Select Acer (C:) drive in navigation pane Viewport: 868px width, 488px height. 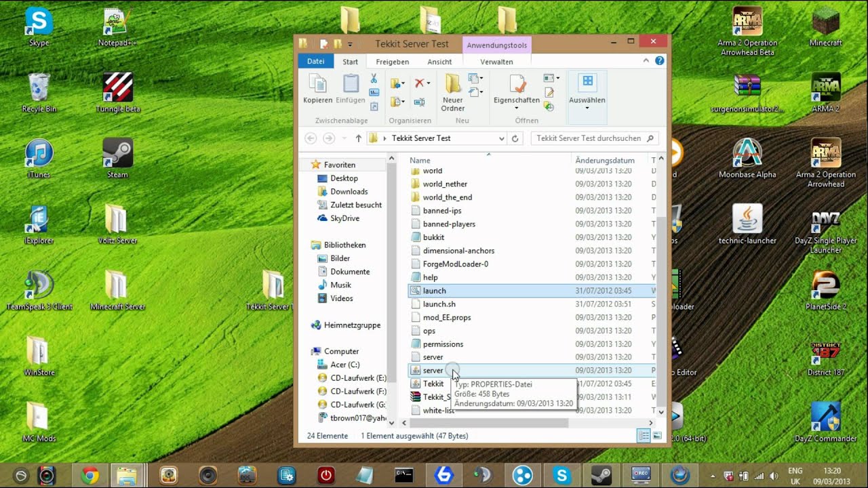click(344, 365)
